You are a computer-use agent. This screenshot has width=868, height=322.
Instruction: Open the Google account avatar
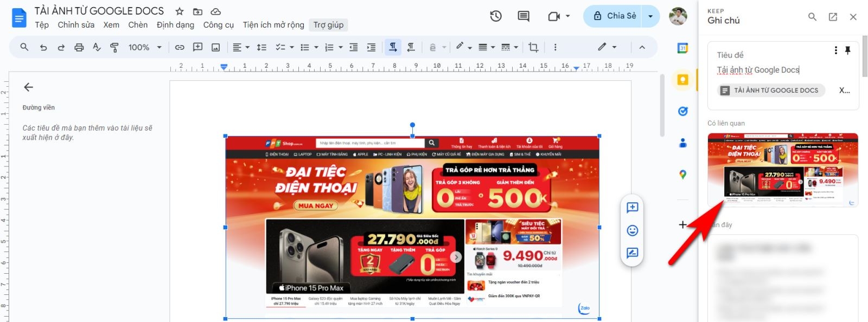[x=678, y=16]
